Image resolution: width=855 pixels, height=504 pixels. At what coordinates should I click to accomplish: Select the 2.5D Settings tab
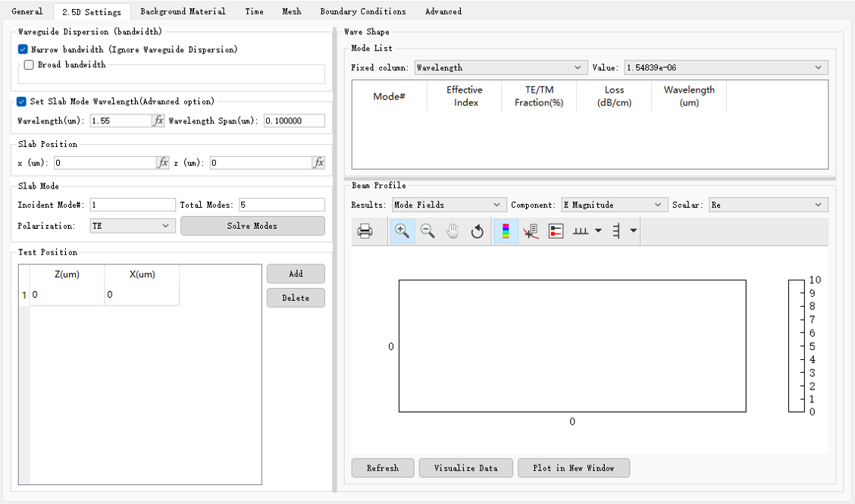click(92, 12)
